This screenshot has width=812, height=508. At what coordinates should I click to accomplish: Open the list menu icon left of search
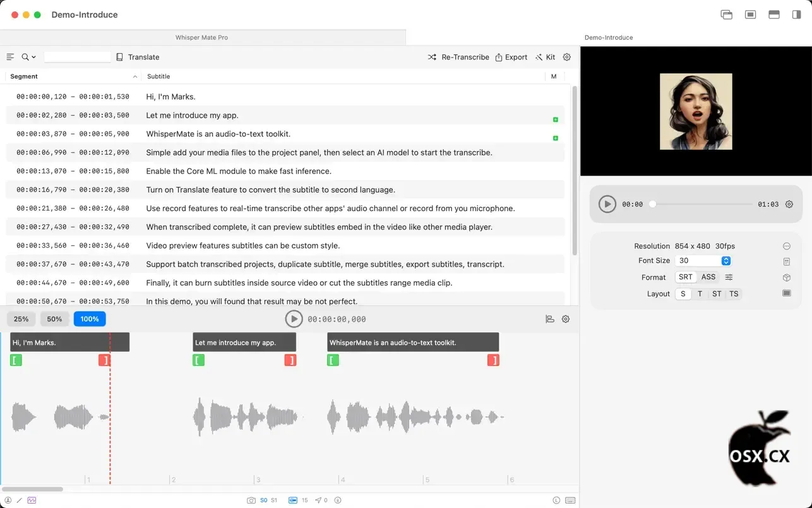point(10,57)
